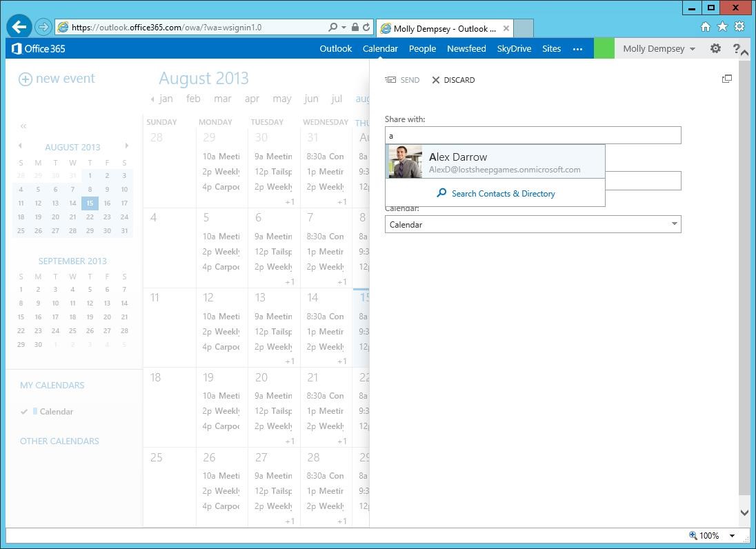Advance to September using the right arrow
The image size is (756, 549).
point(126,146)
